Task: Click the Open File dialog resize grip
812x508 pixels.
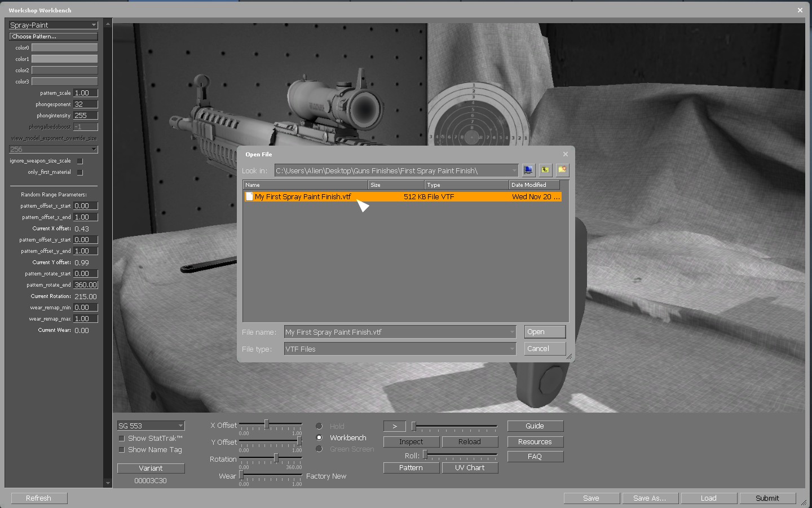Action: pyautogui.click(x=569, y=356)
